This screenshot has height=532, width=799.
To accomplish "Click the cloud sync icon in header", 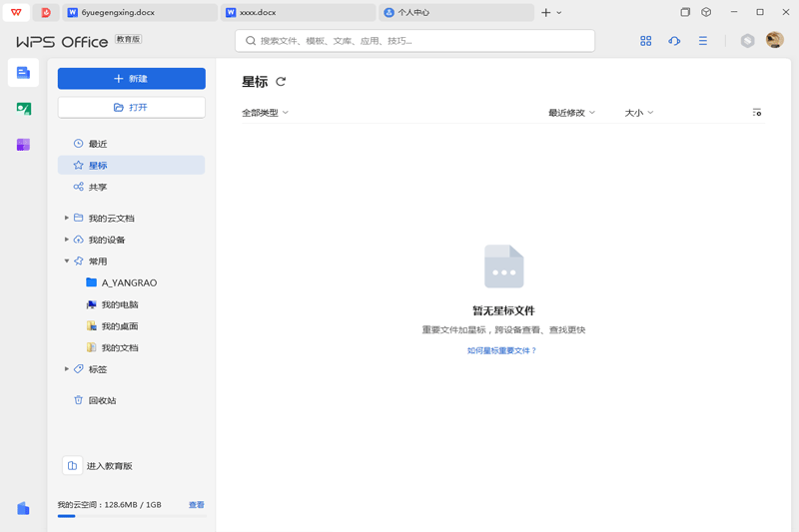I will point(674,41).
